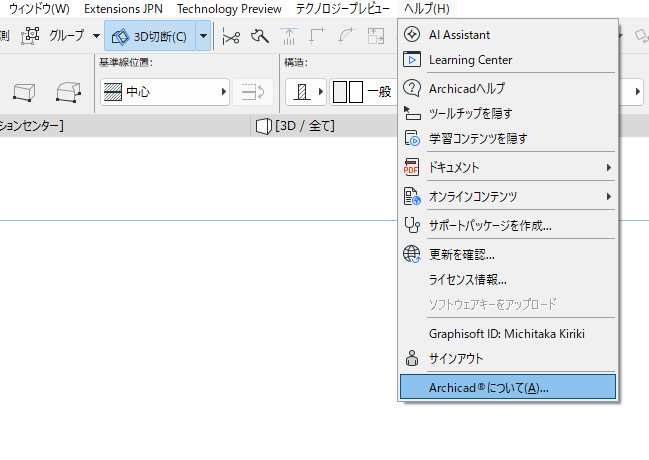The image size is (649, 460).
Task: Open ライセンス情報... menu entry
Action: click(x=508, y=279)
